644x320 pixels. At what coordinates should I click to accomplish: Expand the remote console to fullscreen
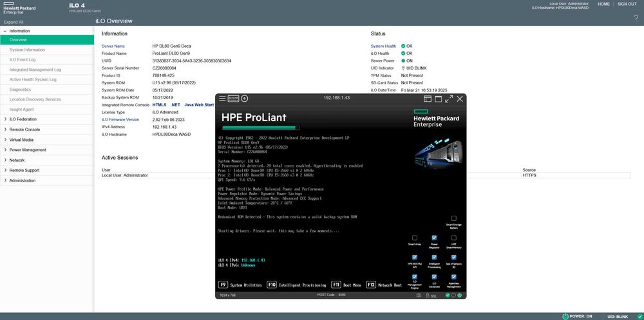point(449,99)
